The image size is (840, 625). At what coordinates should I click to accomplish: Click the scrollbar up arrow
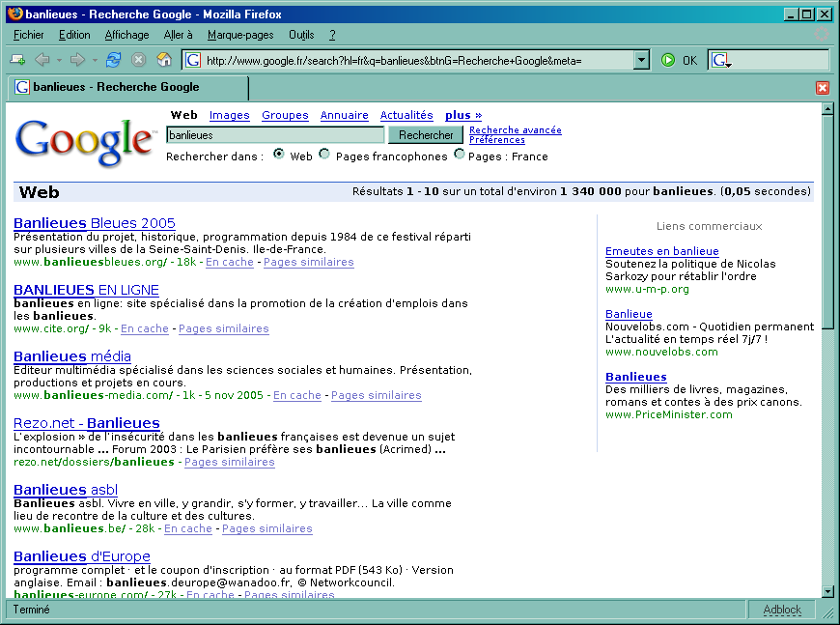827,109
